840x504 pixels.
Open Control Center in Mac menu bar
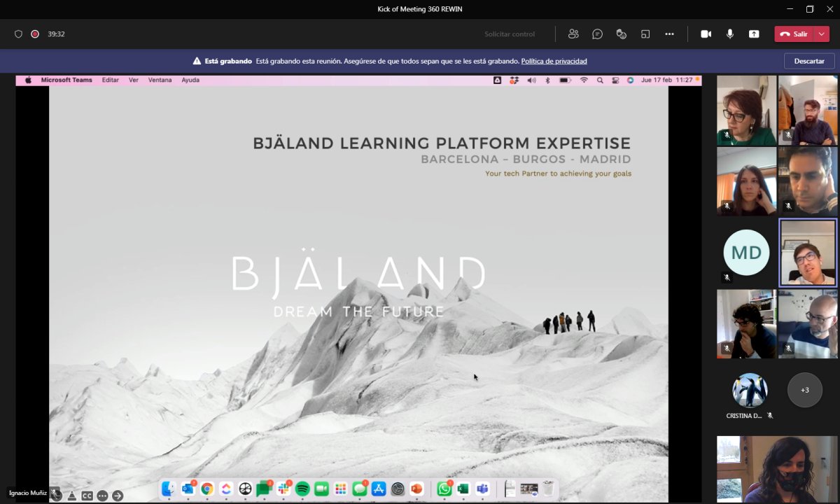(615, 80)
